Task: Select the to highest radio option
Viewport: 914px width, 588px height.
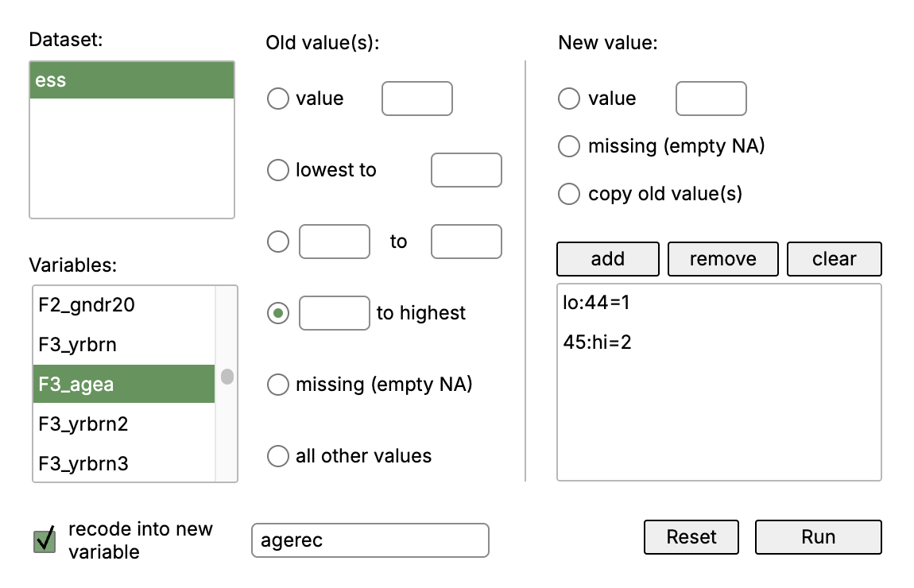Action: [x=278, y=313]
